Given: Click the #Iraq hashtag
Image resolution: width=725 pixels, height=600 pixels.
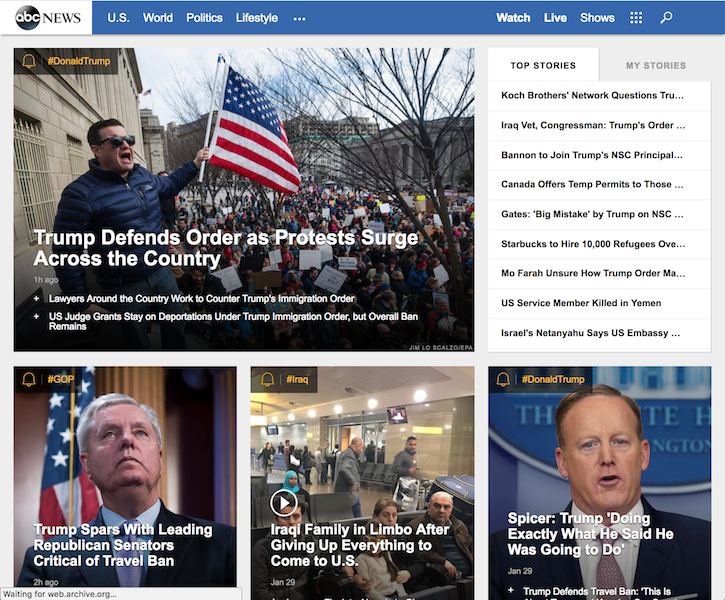Looking at the screenshot, I should [x=297, y=380].
